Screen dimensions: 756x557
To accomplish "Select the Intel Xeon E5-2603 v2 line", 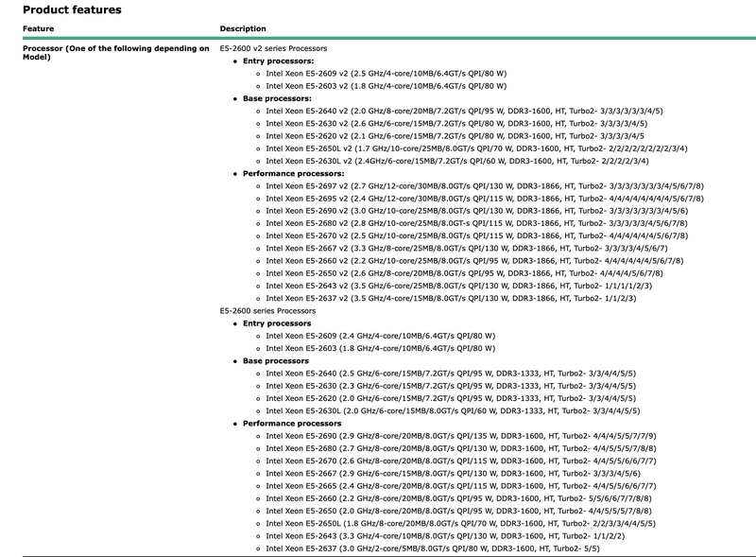I will [387, 86].
